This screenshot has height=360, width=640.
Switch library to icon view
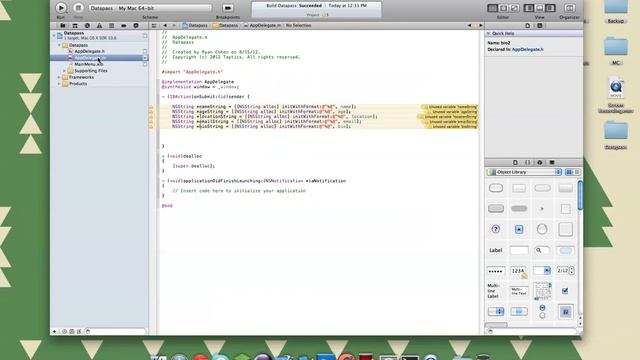point(569,172)
